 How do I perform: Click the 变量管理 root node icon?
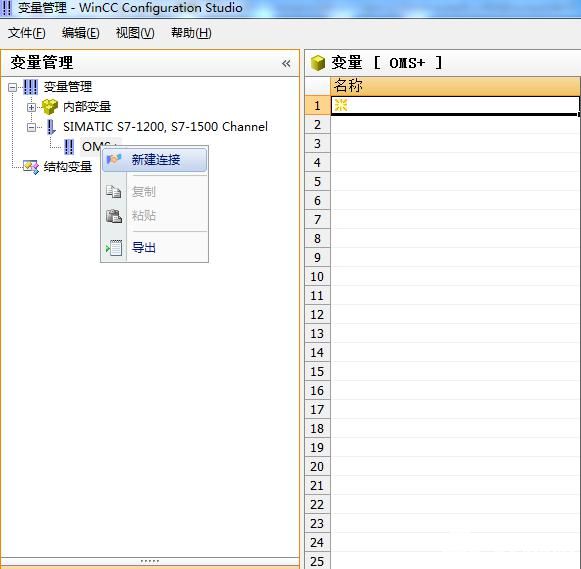30,87
